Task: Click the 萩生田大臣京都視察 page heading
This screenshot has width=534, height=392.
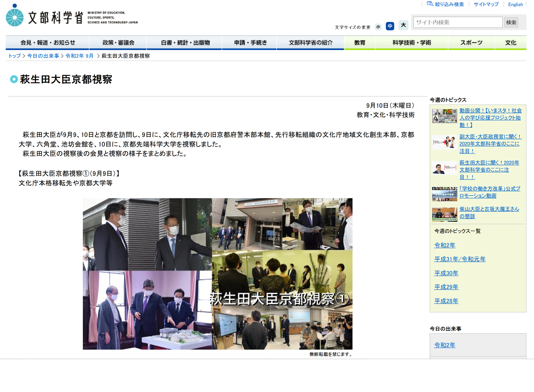Action: coord(66,79)
